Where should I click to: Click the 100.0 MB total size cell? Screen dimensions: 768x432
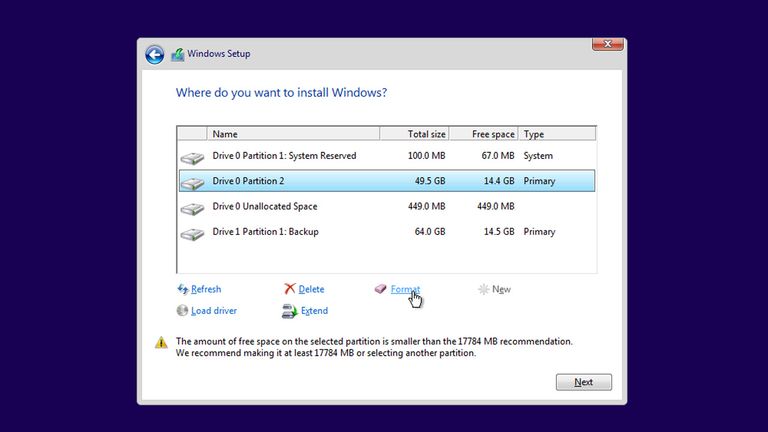click(x=426, y=156)
